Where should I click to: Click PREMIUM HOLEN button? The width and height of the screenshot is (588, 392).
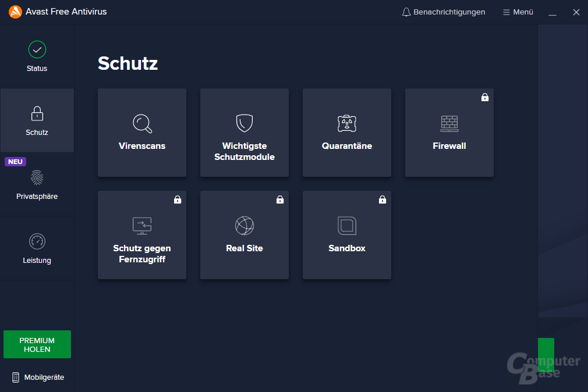point(37,344)
